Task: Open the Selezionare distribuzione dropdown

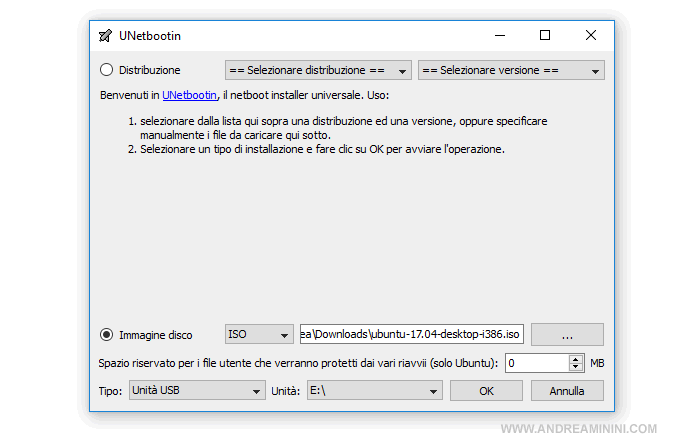Action: [x=318, y=70]
